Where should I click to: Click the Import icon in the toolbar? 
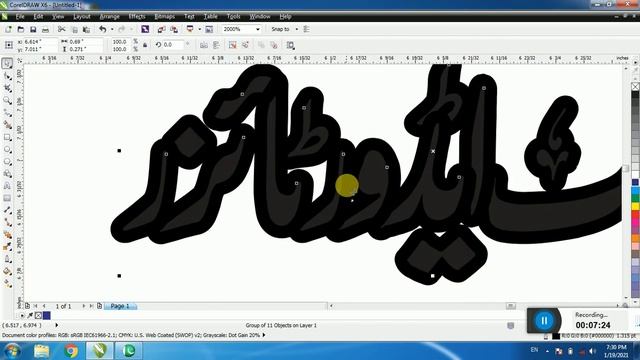click(x=161, y=29)
